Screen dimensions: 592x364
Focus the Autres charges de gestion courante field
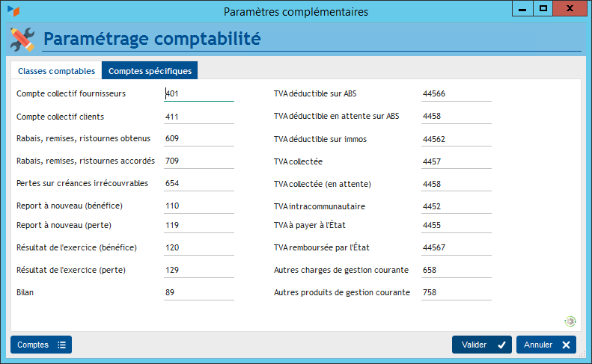click(x=456, y=270)
